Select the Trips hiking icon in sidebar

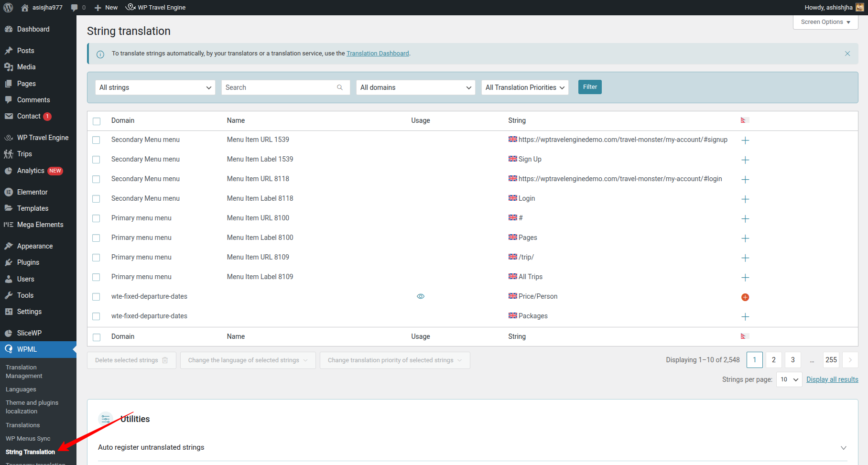[x=9, y=153]
